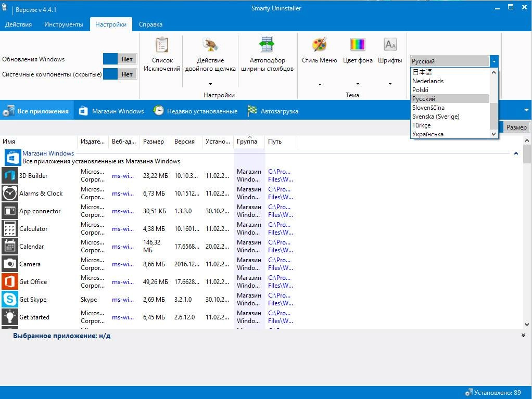Screen dimensions: 532x399
Task: Sort by the Имя column header
Action: pos(39,141)
